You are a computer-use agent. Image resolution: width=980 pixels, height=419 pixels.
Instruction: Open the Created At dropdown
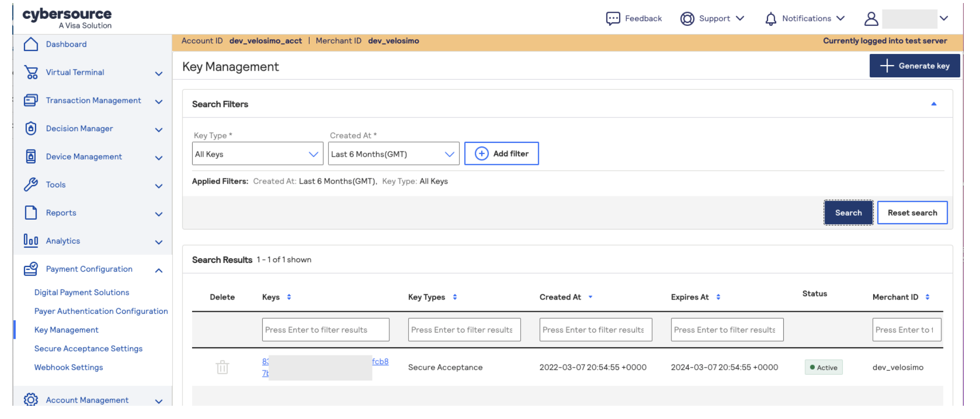point(393,154)
